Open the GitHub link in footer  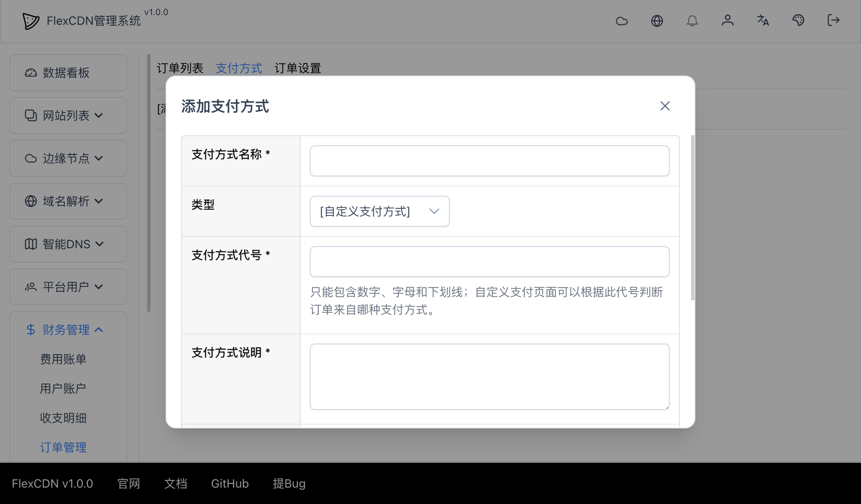[x=230, y=483]
